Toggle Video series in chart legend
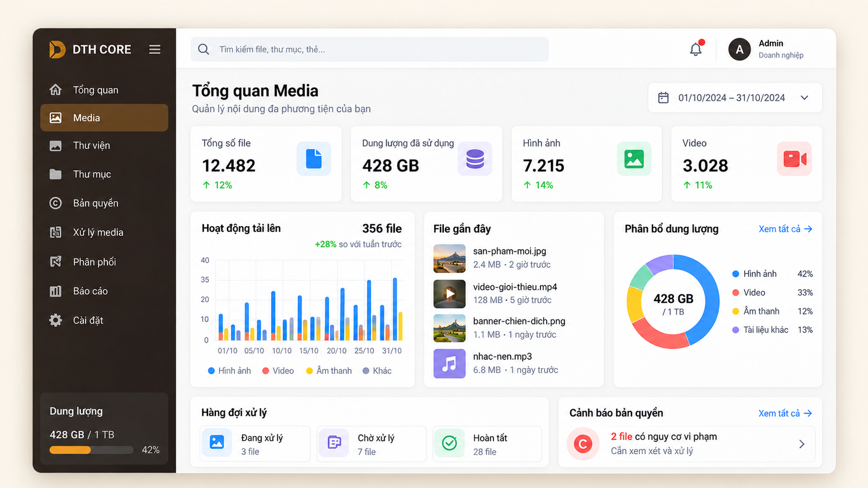 coord(278,371)
